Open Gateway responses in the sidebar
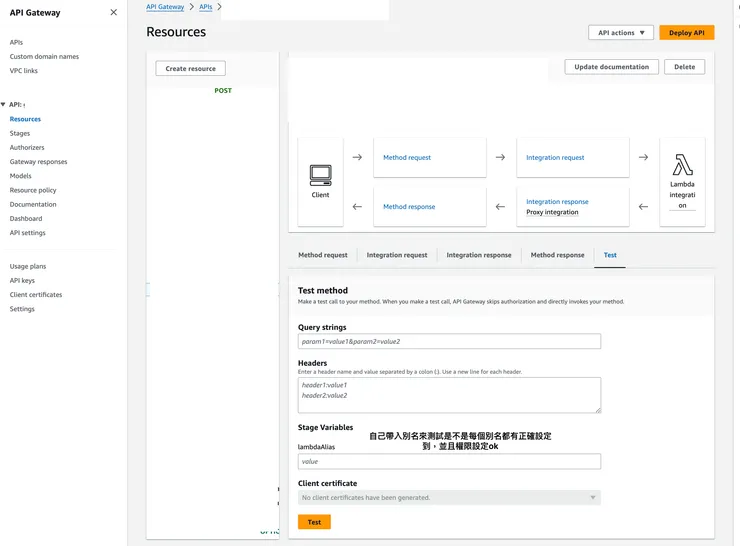 38,162
